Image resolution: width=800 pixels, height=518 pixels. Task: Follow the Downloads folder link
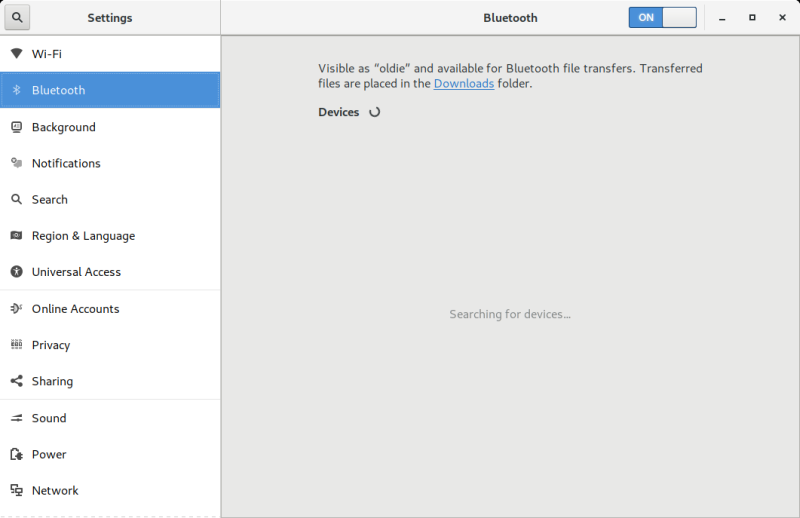pos(464,84)
